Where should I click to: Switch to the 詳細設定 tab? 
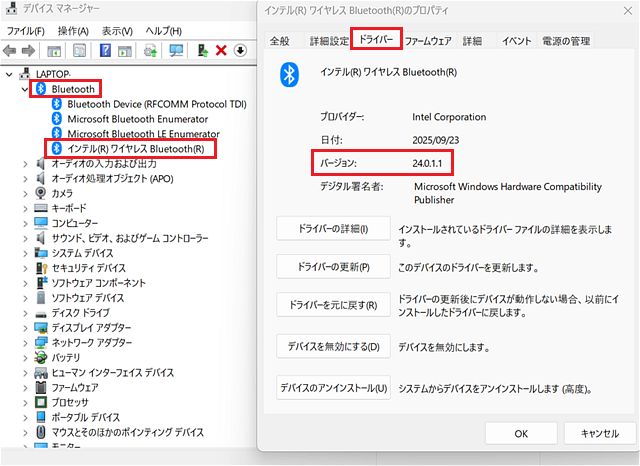coord(329,41)
